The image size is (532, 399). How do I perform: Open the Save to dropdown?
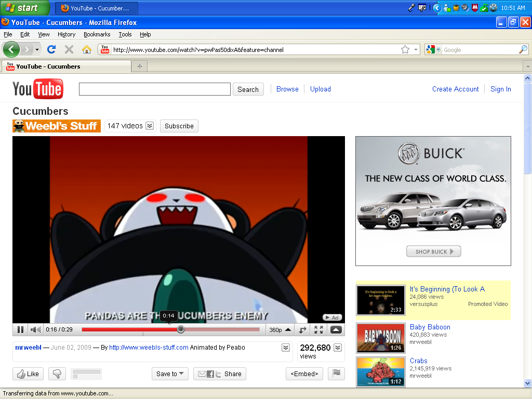(170, 374)
